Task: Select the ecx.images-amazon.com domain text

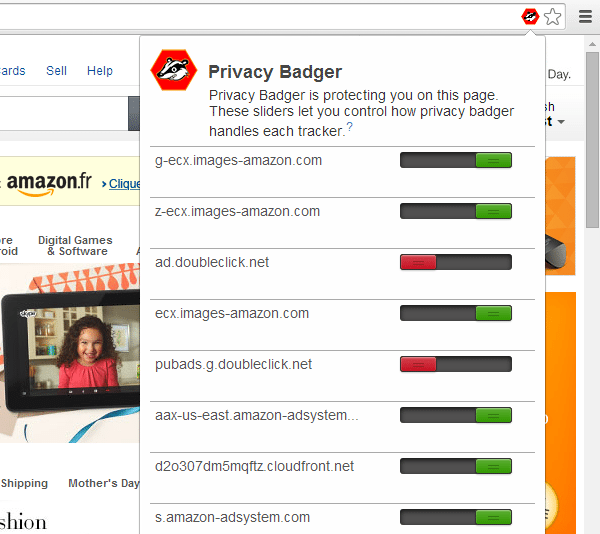Action: click(x=232, y=314)
